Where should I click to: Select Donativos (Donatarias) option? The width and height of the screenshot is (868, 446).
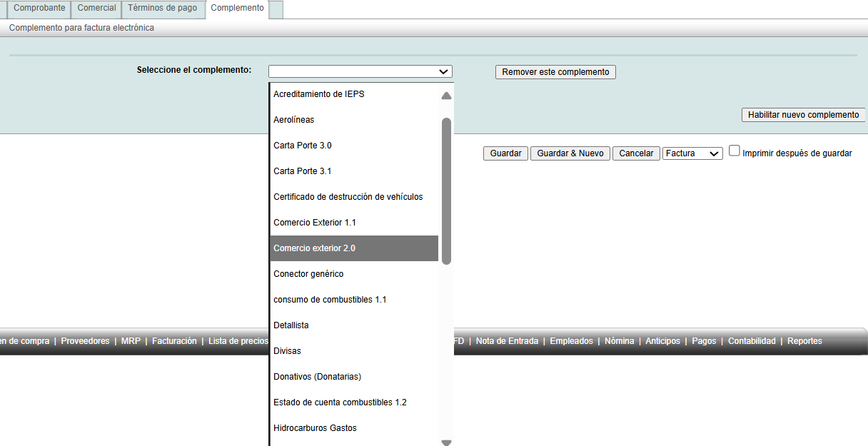pyautogui.click(x=317, y=377)
